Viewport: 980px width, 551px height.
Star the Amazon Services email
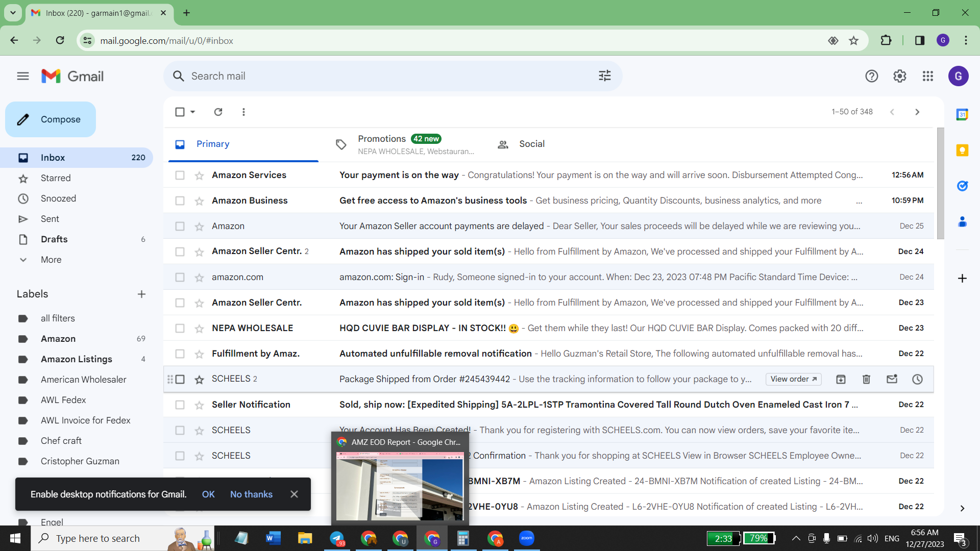(x=199, y=176)
